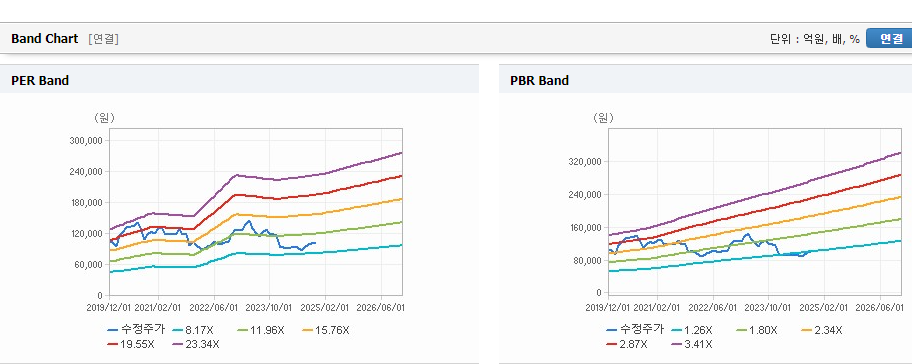This screenshot has width=912, height=364.
Task: Toggle 11.96X legend series in PER Band
Action: [x=262, y=330]
